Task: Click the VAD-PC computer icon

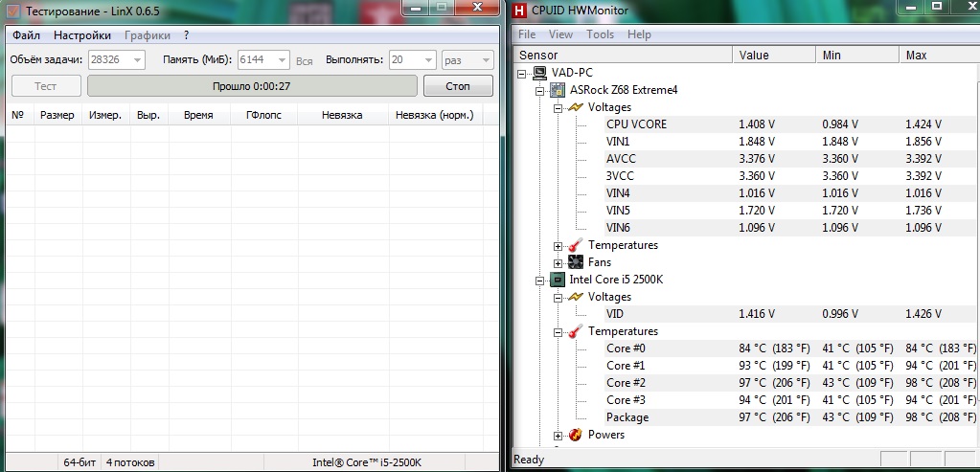Action: 538,73
